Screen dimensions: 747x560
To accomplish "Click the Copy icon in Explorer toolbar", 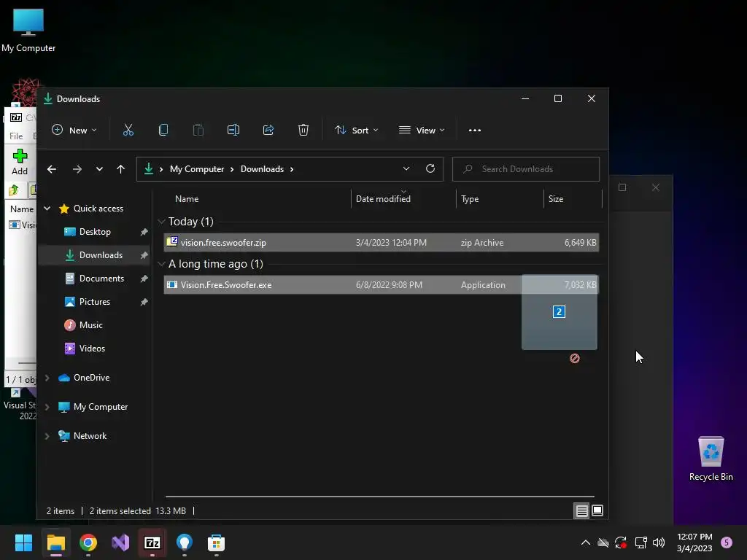I will (163, 130).
